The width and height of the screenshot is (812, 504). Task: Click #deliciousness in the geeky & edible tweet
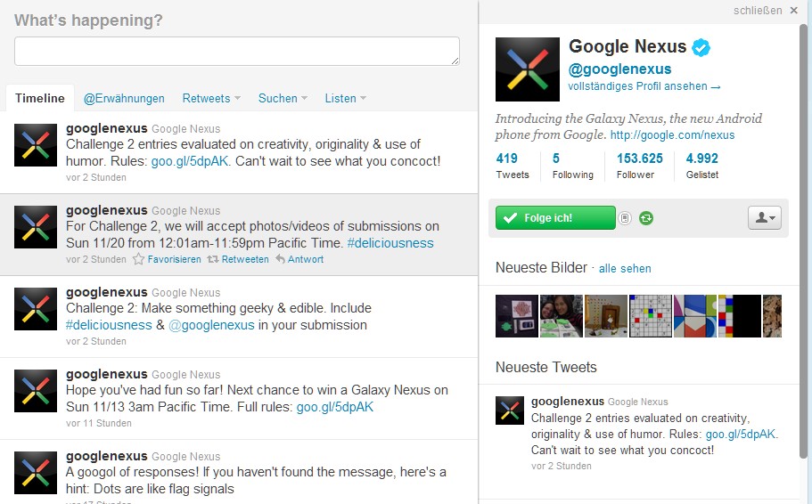pos(109,325)
